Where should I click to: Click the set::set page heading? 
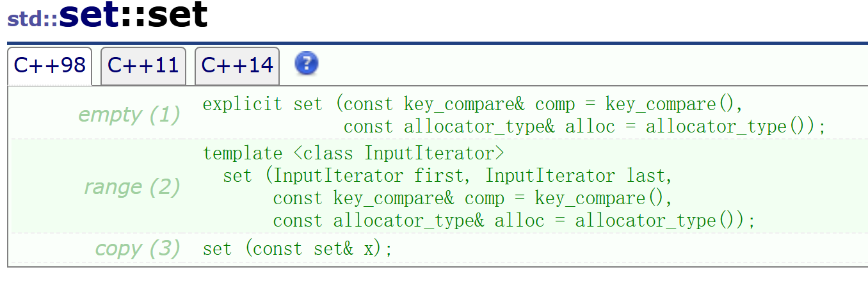133,15
